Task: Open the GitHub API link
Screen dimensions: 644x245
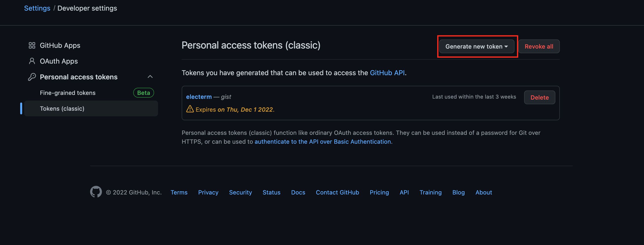Action: click(387, 73)
